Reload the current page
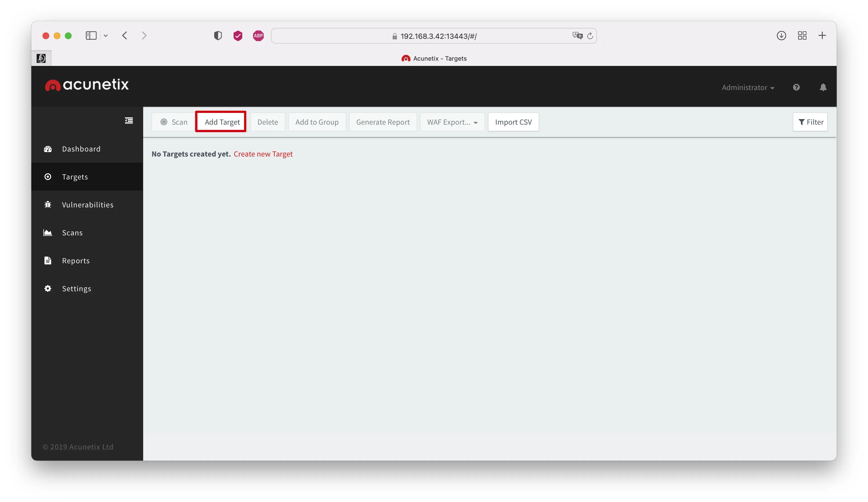The height and width of the screenshot is (502, 868). pyautogui.click(x=590, y=36)
